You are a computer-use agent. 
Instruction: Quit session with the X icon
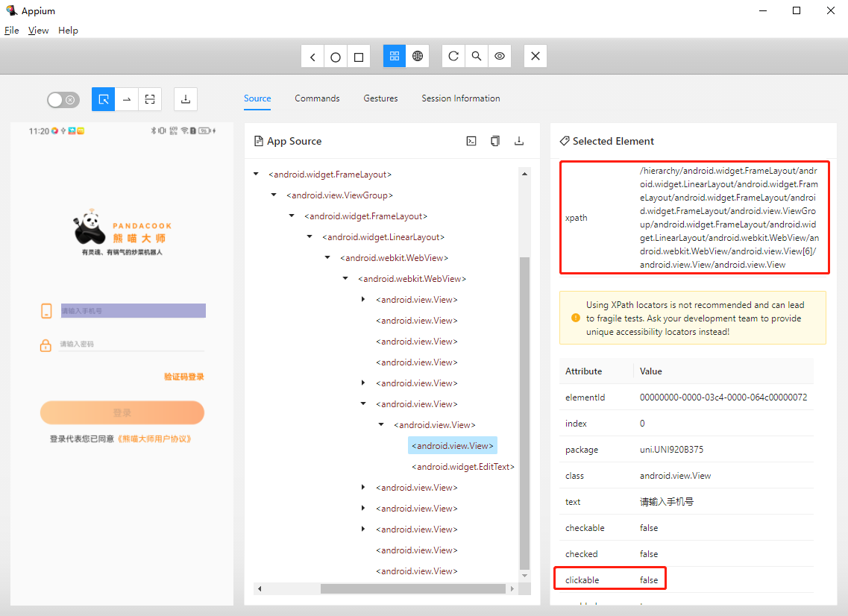[x=536, y=57]
